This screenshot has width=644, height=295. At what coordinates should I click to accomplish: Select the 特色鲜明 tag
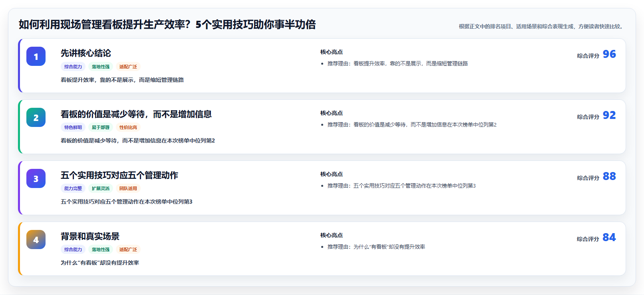pos(73,127)
